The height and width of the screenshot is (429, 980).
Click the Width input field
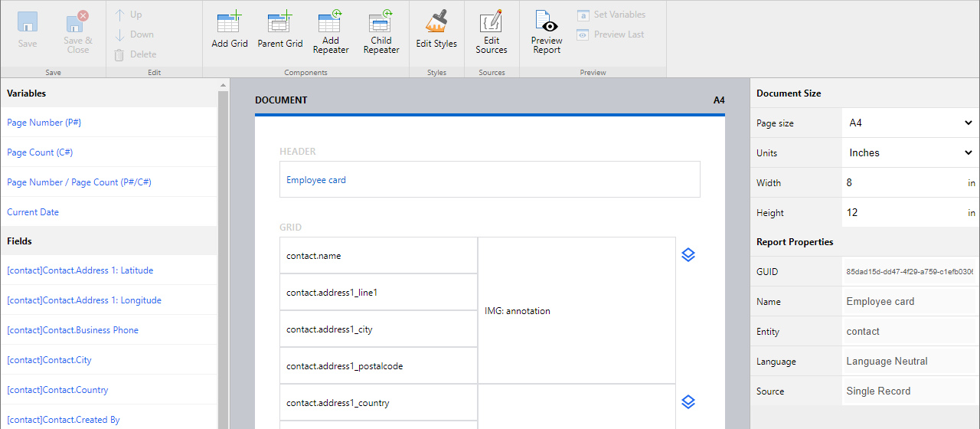(902, 183)
